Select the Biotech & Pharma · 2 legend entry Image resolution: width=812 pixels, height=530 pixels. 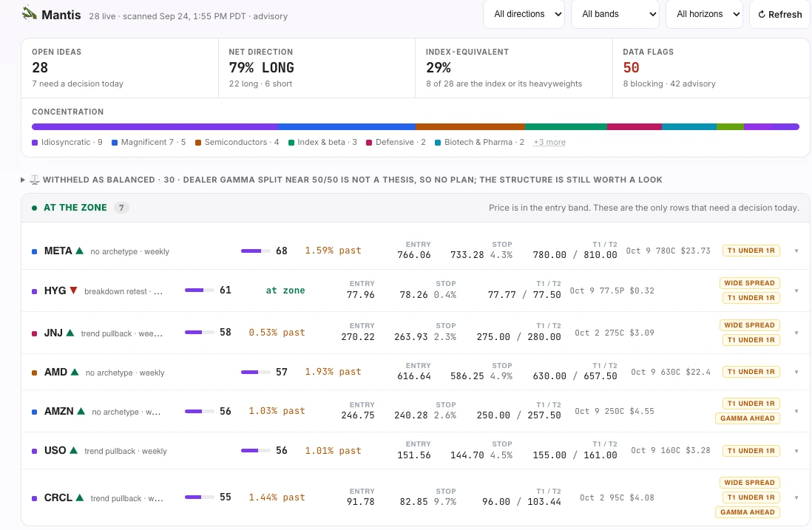tap(479, 143)
